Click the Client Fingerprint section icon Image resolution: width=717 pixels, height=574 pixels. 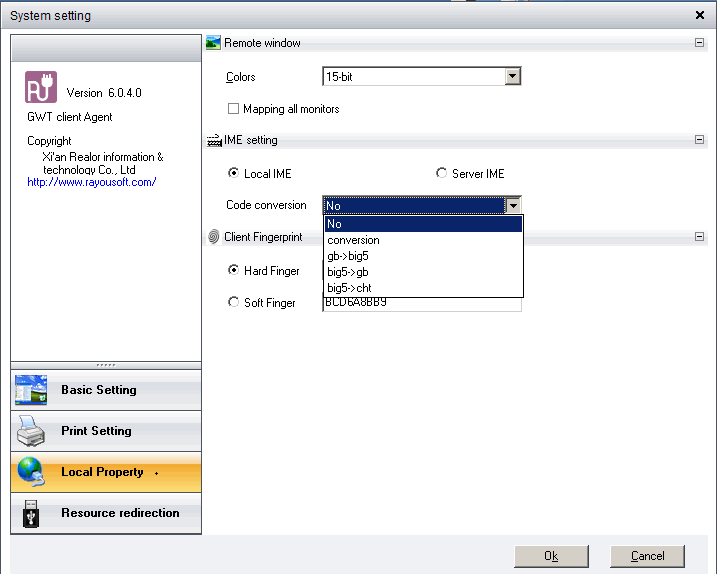[x=213, y=237]
